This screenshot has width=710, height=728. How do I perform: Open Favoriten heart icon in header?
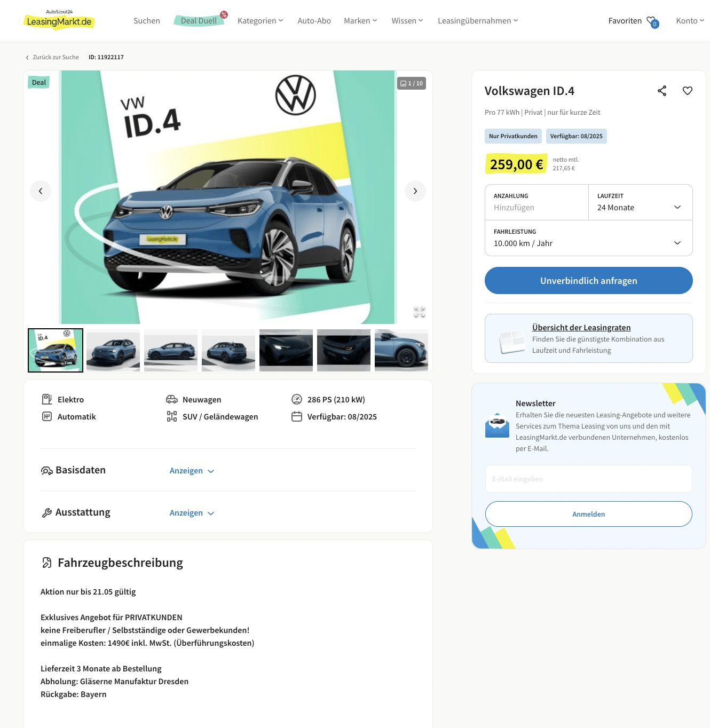click(652, 21)
